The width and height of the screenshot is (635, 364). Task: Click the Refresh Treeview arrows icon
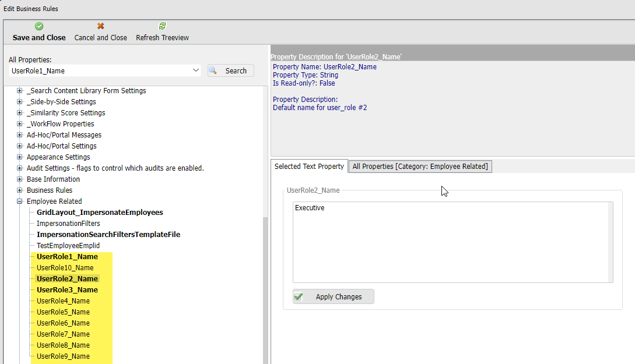162,26
